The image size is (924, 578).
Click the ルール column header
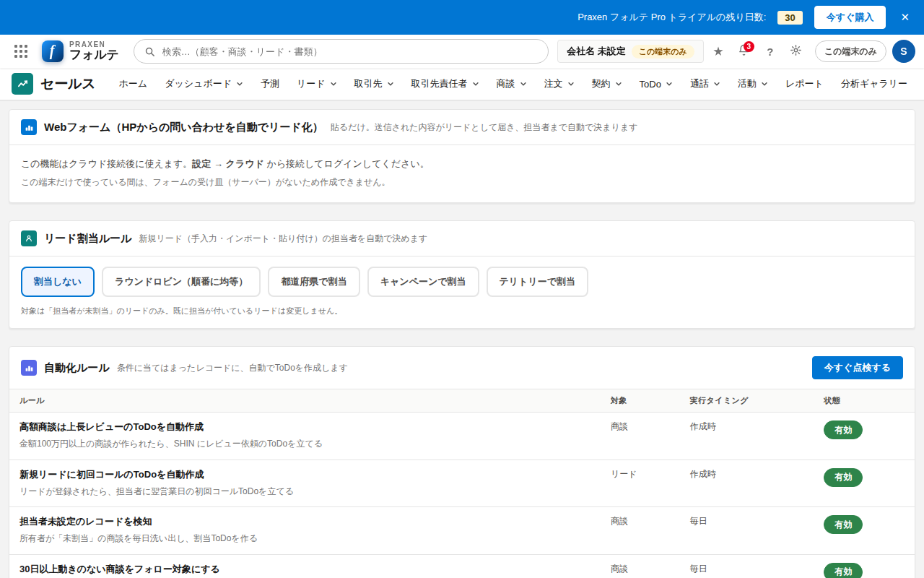tap(32, 400)
